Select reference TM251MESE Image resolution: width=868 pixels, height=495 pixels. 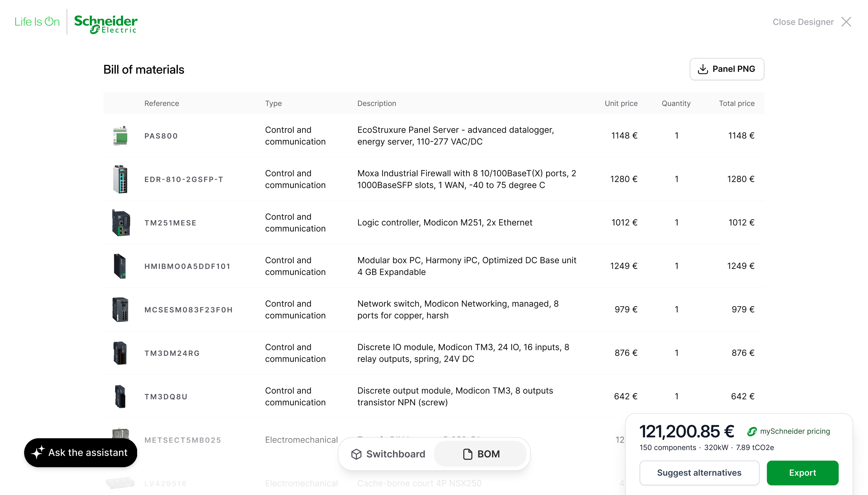tap(171, 223)
